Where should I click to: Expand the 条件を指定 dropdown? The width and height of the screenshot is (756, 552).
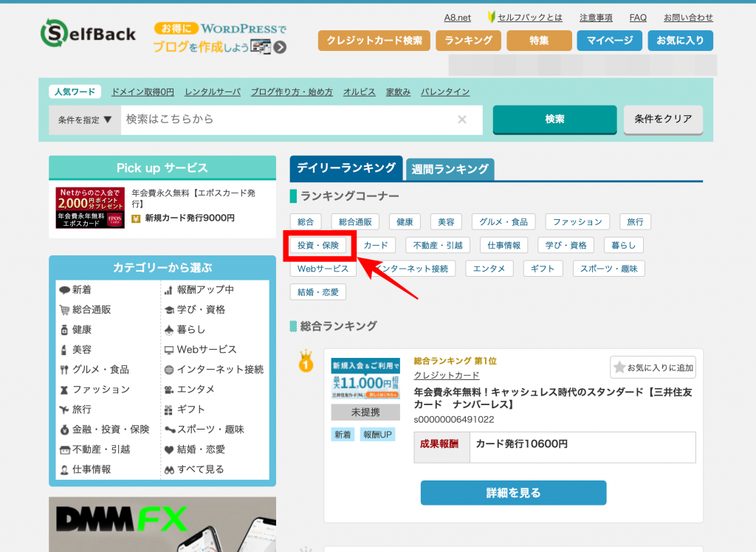click(x=85, y=120)
